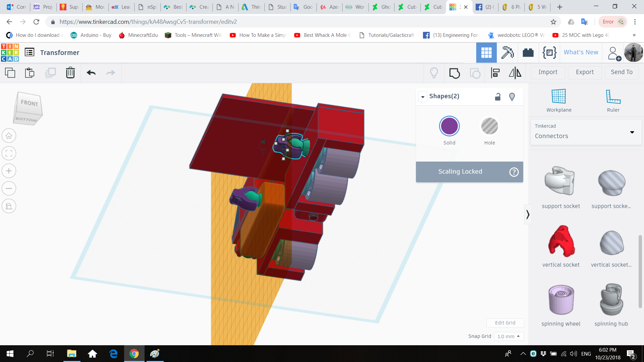Show all hidden objects via lightbulb toggle
644x362 pixels.
coord(512,97)
